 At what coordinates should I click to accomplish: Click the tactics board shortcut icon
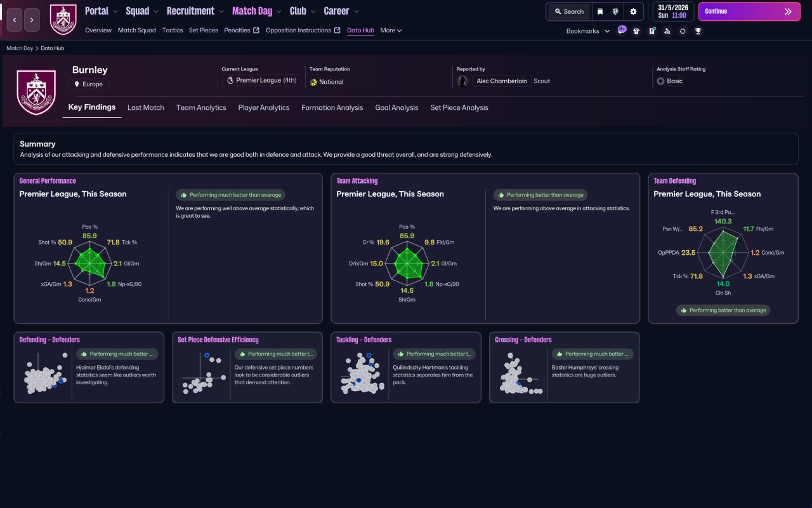point(652,30)
